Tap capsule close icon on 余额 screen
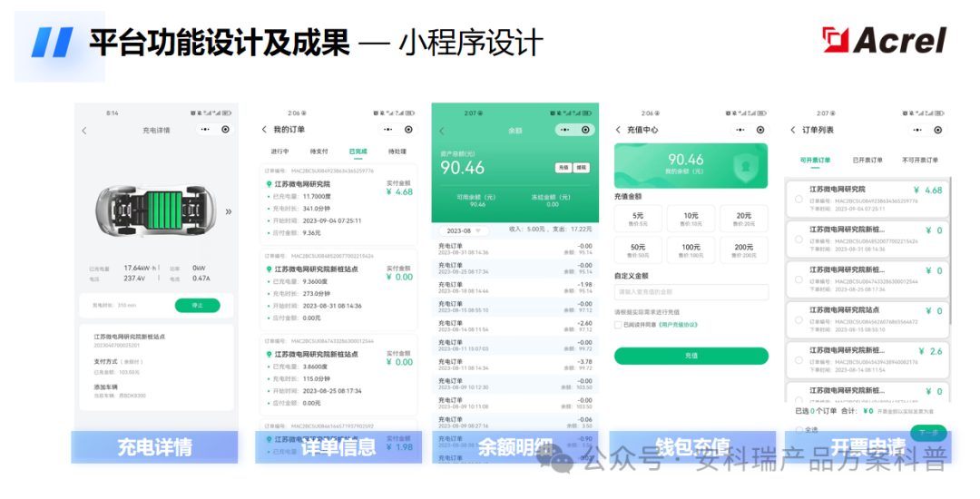This screenshot has width=980, height=499. click(x=585, y=130)
